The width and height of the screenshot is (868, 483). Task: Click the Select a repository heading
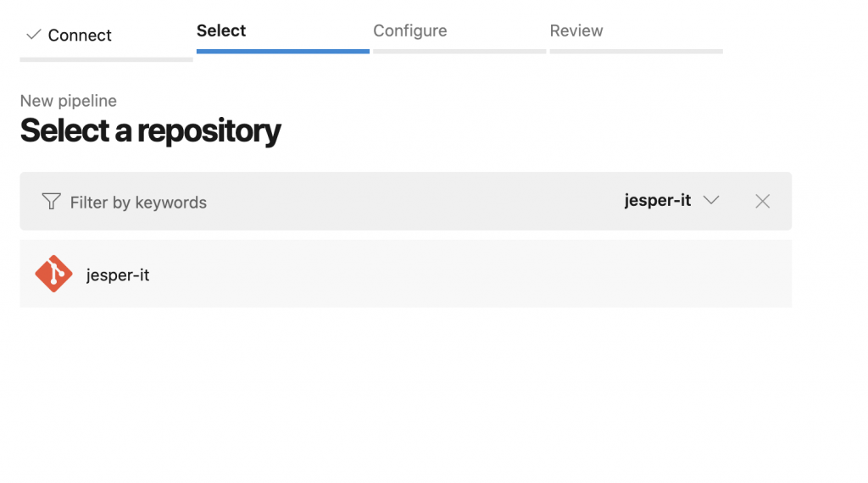[x=150, y=130]
